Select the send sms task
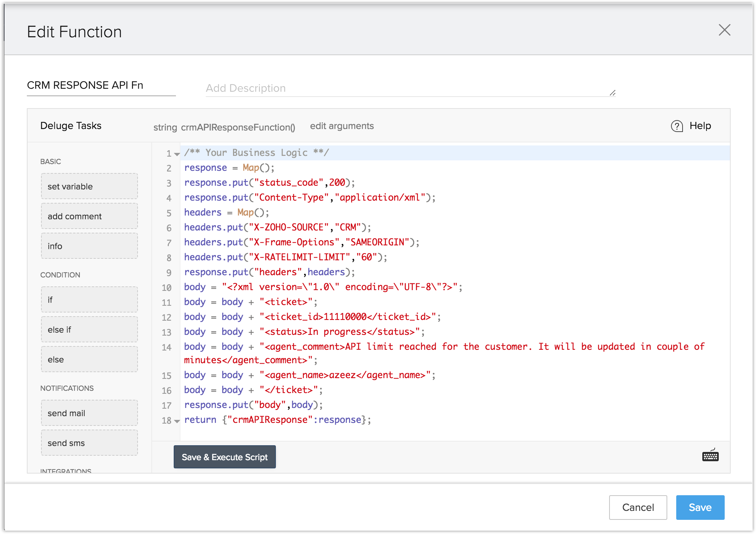The height and width of the screenshot is (534, 756). click(x=89, y=443)
